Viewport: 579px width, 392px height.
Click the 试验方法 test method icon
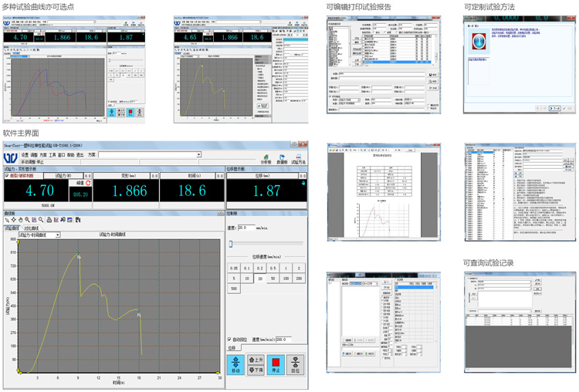(x=298, y=157)
